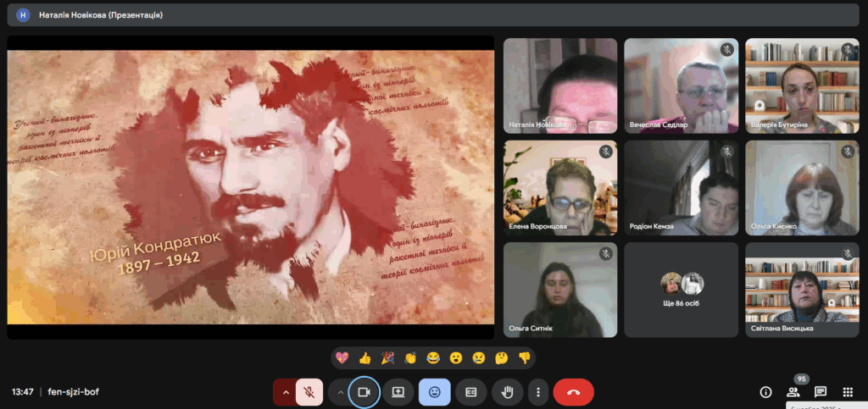Image resolution: width=868 pixels, height=409 pixels.
Task: Select Юрій Кондратюк presentation slide
Action: (x=251, y=187)
